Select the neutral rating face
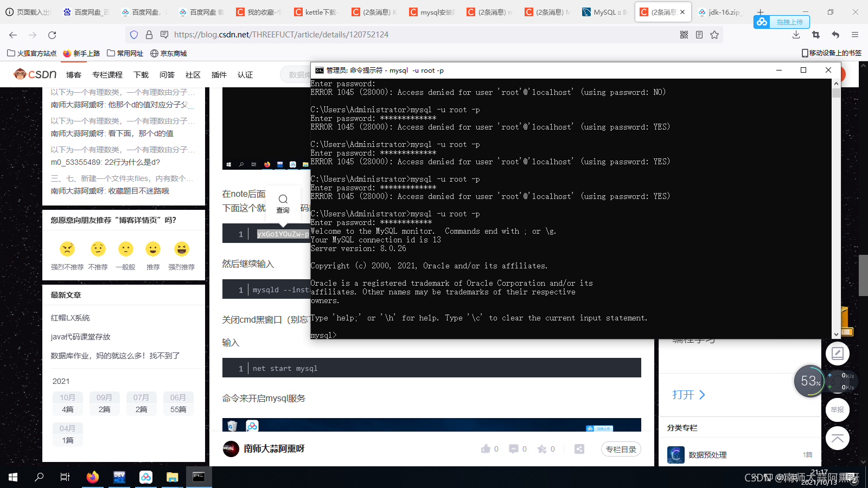This screenshot has height=488, width=868. pos(126,249)
